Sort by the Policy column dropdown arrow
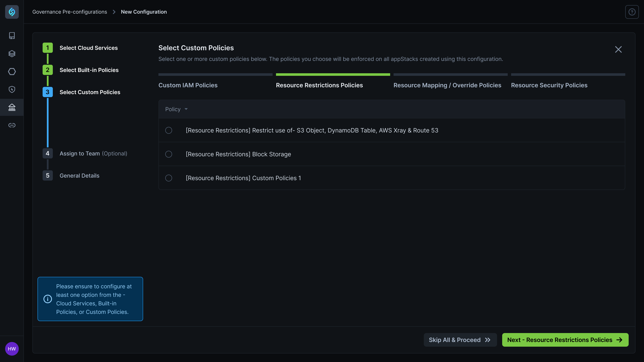Screen dimensions: 644x362 186,109
